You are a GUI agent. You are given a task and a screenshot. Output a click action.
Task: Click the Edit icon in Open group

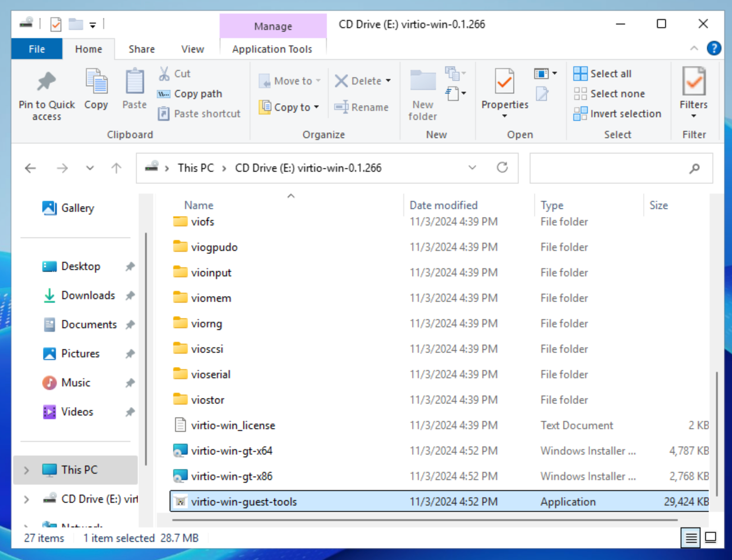[542, 94]
